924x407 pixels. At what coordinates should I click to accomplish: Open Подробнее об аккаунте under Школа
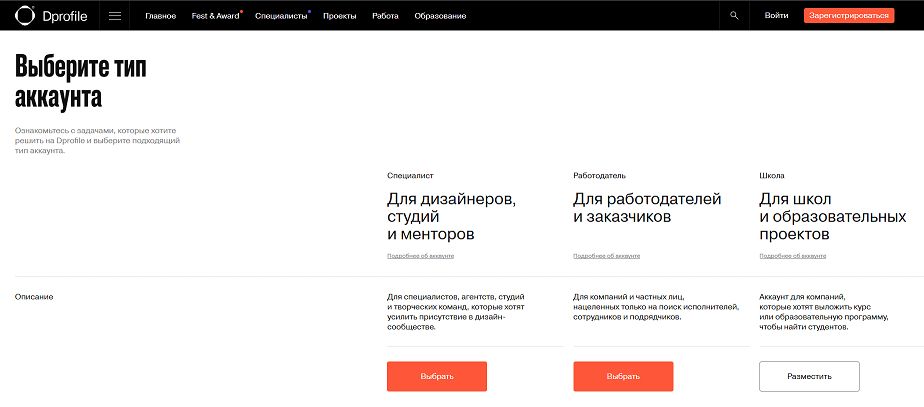coord(793,256)
